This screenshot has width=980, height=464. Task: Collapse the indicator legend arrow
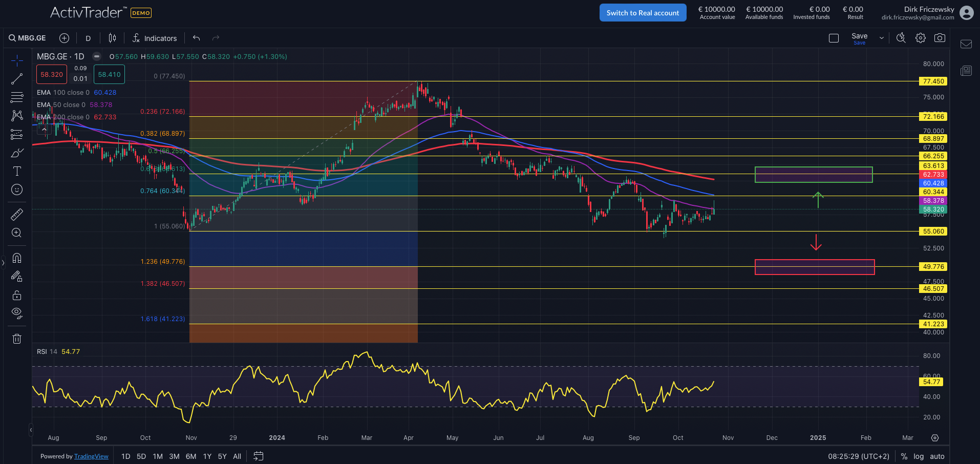[44, 130]
